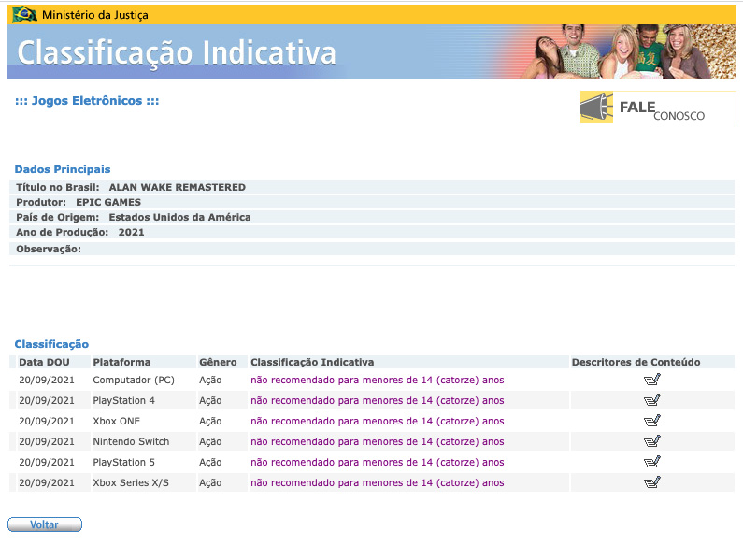The height and width of the screenshot is (560, 743).
Task: Click Ação genre in Nintendo Switch row
Action: coord(210,441)
